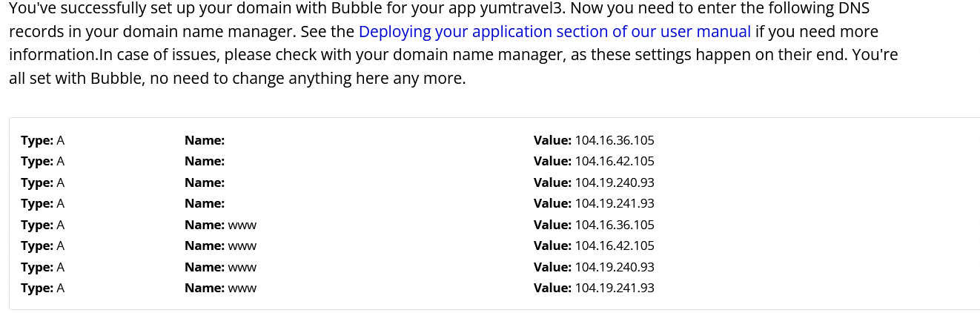Viewport: 980px width, 313px height.
Task: Click the www record's 104.19.241.93 value
Action: click(x=614, y=288)
